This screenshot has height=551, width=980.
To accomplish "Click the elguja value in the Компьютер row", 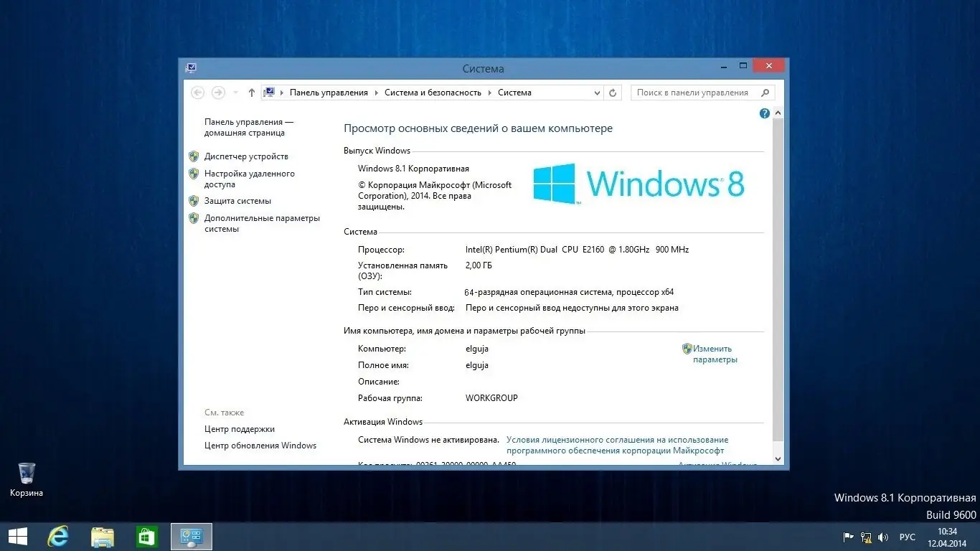I will click(477, 349).
